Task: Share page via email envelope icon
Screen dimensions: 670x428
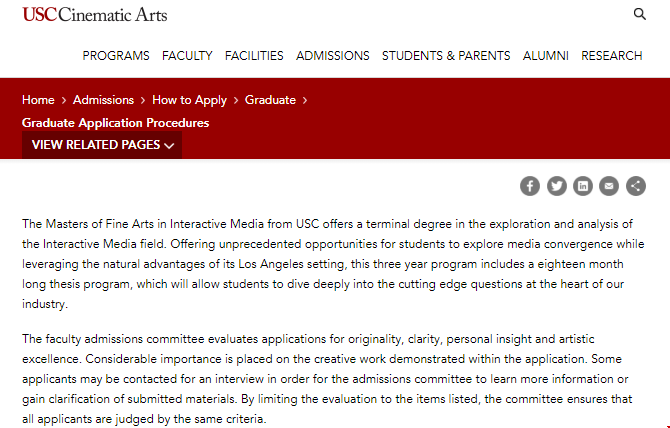Action: pos(609,186)
